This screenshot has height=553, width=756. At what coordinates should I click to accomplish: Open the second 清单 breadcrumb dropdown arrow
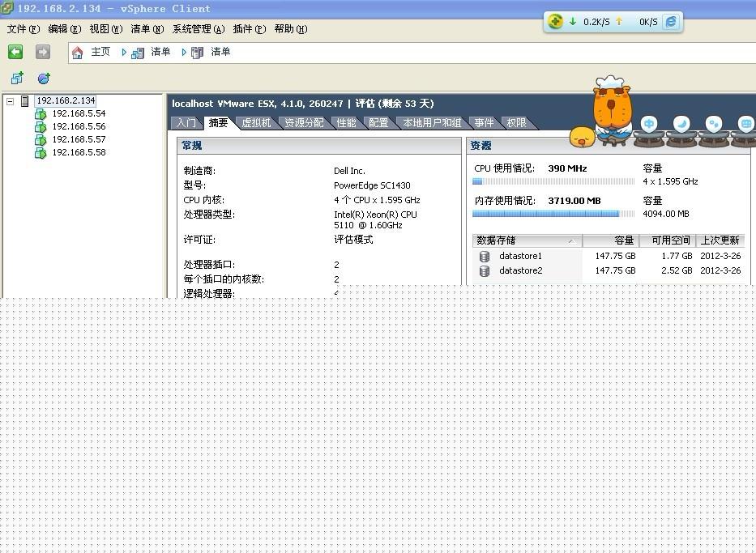184,53
